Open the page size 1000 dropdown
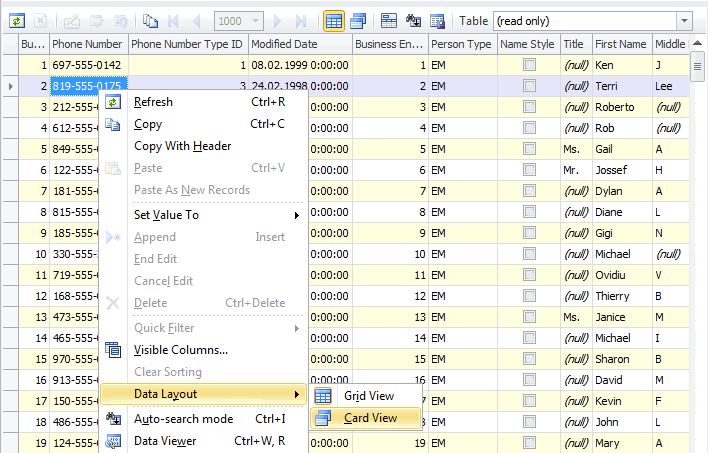The width and height of the screenshot is (708, 453). (x=256, y=21)
